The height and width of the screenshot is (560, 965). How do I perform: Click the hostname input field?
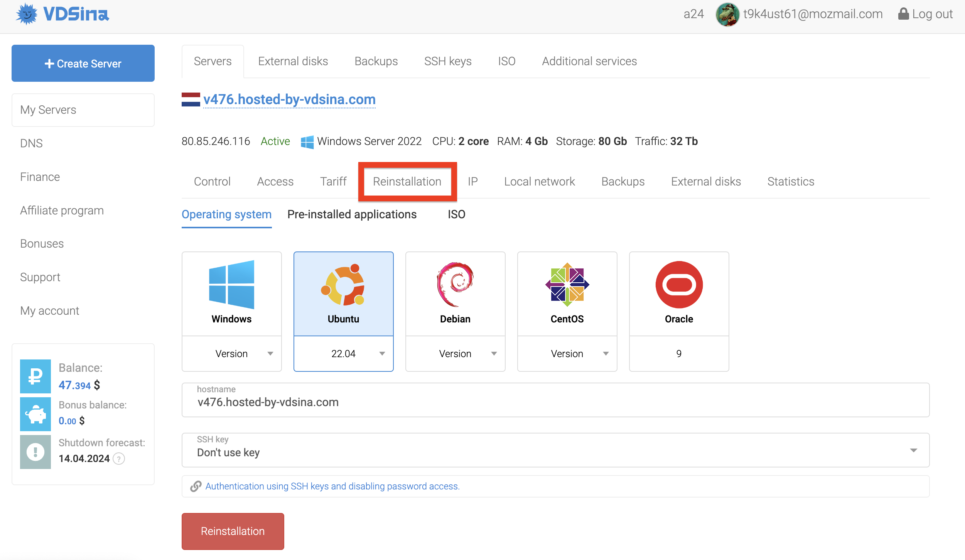point(556,400)
